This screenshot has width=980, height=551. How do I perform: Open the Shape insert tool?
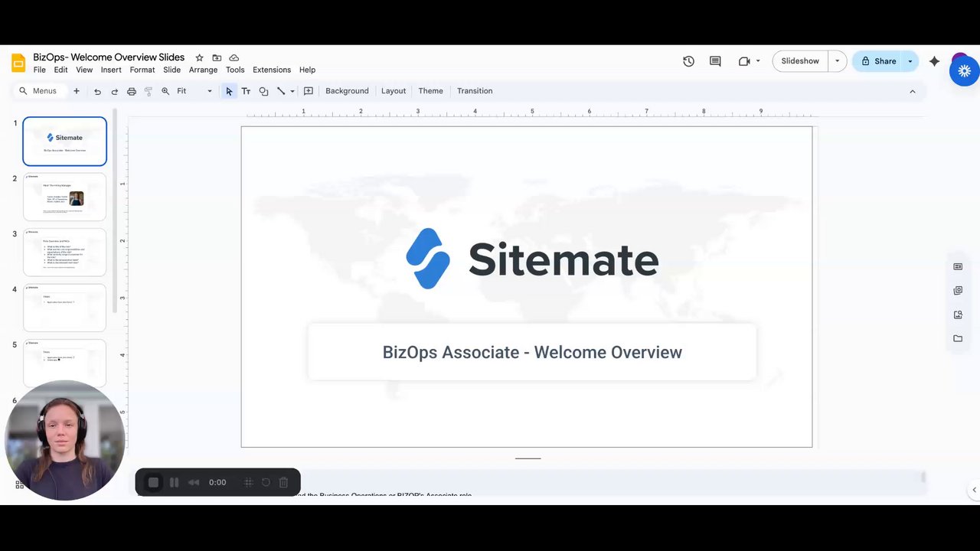pyautogui.click(x=263, y=91)
